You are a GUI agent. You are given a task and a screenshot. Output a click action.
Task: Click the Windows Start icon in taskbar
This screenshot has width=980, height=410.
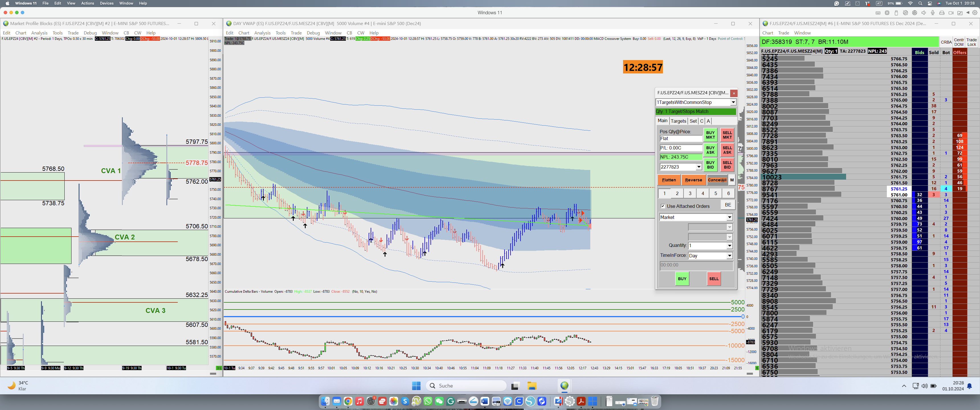[x=416, y=386]
